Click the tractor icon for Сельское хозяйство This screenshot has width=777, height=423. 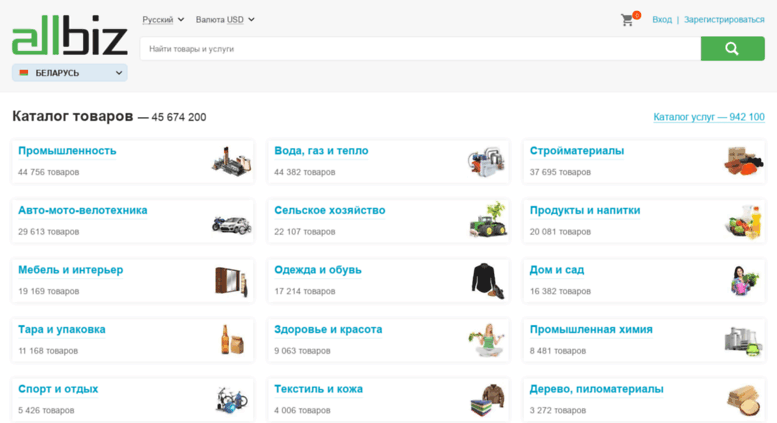click(x=488, y=219)
